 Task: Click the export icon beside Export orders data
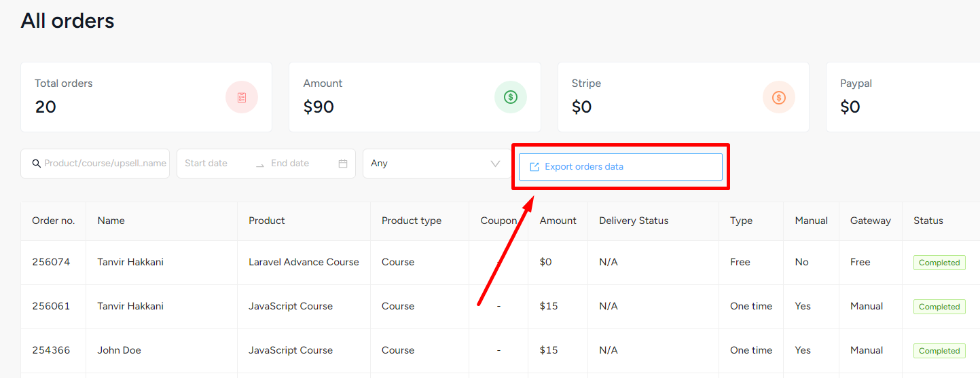[534, 167]
